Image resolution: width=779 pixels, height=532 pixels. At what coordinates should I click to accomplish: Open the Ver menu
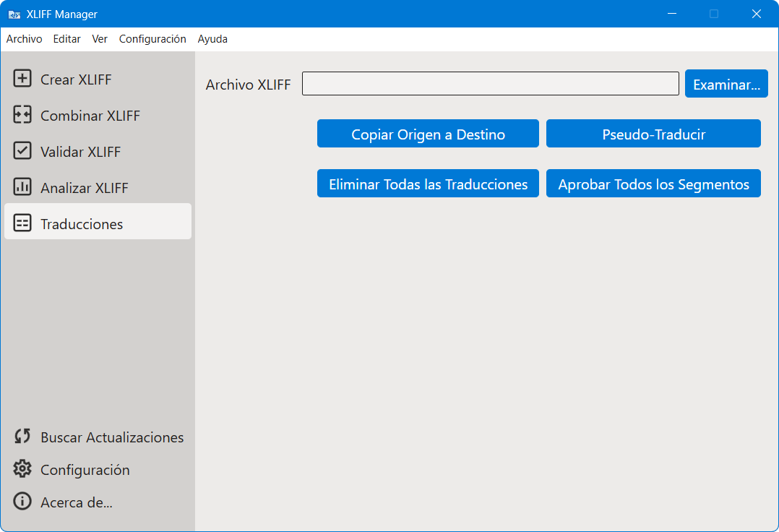[100, 39]
